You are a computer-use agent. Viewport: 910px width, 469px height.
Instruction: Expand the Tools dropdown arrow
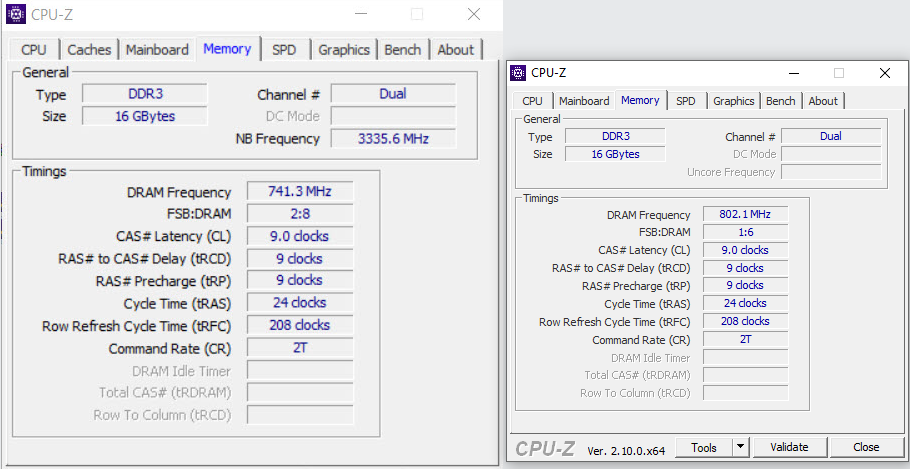click(741, 448)
